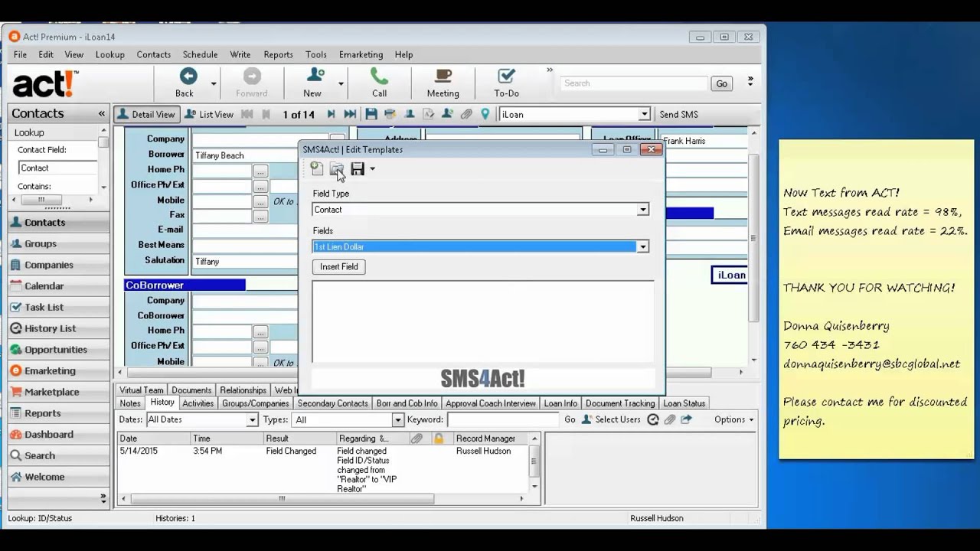Click the top toolbar Search field

[633, 83]
